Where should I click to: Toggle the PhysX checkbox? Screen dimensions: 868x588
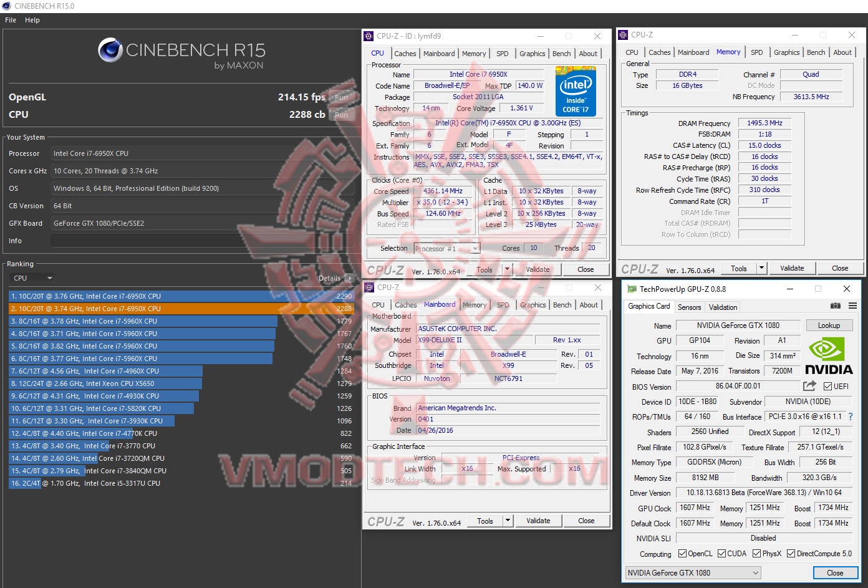coord(756,554)
